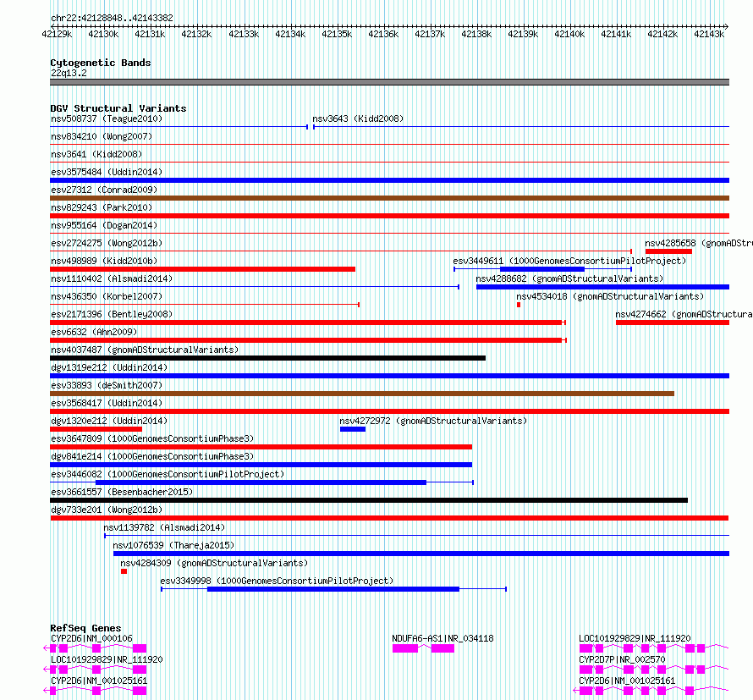Select left LOC101929829|NR_111920 gene label
Viewport: 753px width, 700px height.
[x=107, y=659]
